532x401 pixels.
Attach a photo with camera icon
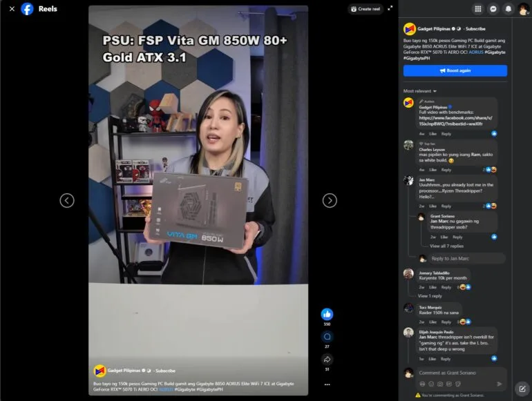click(439, 384)
